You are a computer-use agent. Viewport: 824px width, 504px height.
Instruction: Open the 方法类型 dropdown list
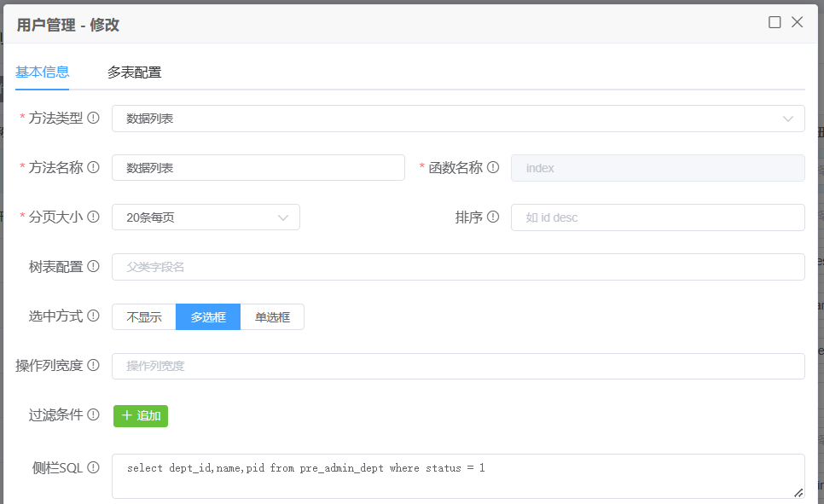458,119
